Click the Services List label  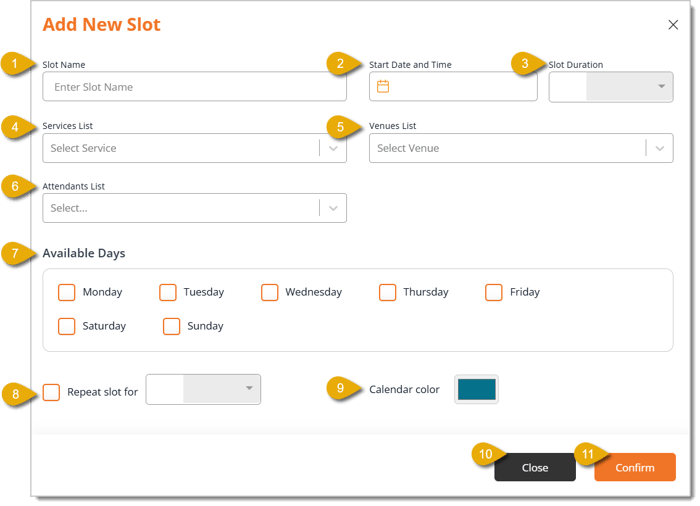67,126
